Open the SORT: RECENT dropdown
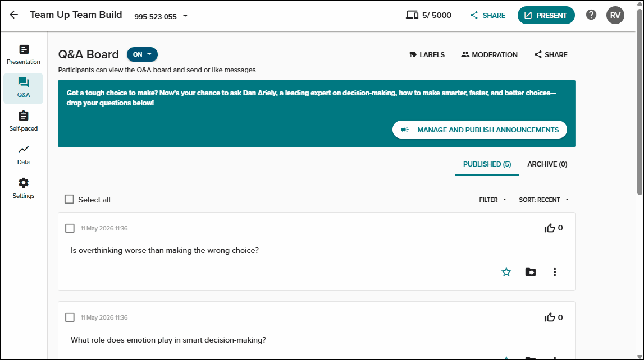The width and height of the screenshot is (644, 360). click(x=544, y=200)
